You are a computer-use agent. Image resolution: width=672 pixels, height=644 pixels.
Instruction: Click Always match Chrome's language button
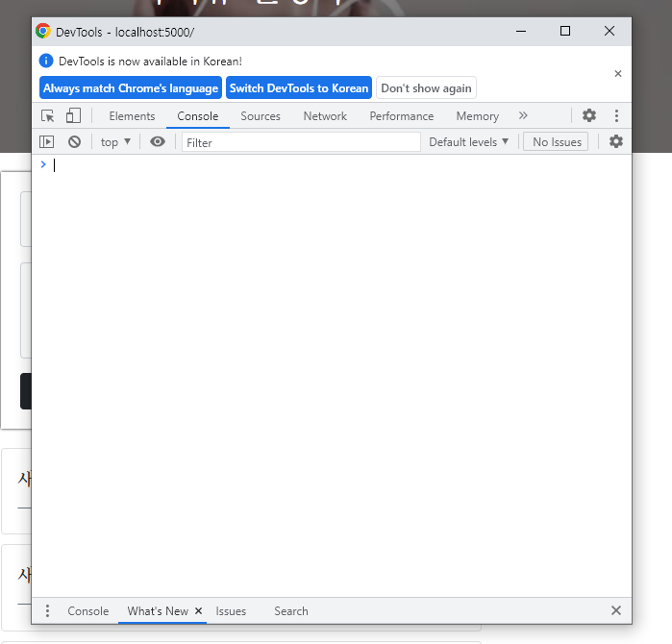131,87
